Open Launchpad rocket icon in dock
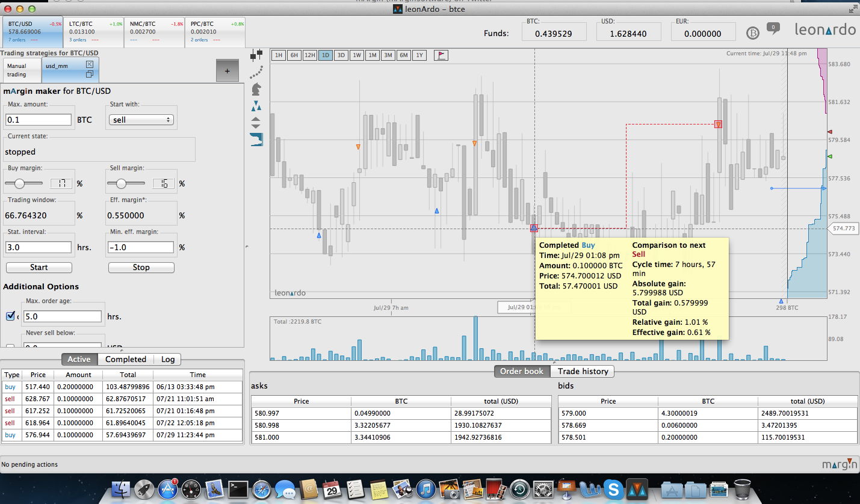 coord(144,488)
